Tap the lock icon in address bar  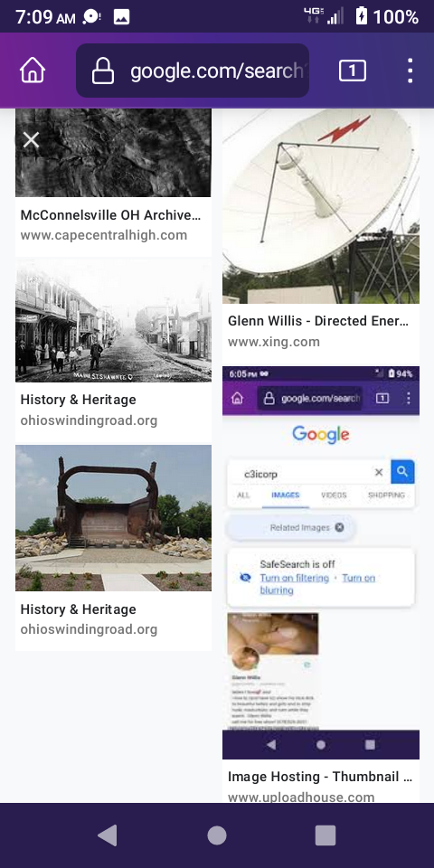point(103,71)
